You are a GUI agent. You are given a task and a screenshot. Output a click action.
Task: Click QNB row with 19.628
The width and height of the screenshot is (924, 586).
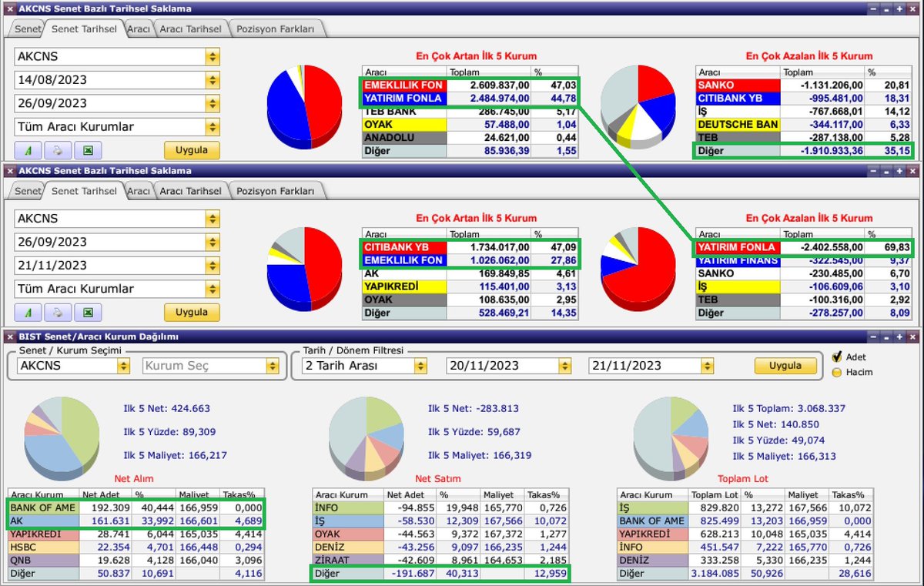coord(136,561)
